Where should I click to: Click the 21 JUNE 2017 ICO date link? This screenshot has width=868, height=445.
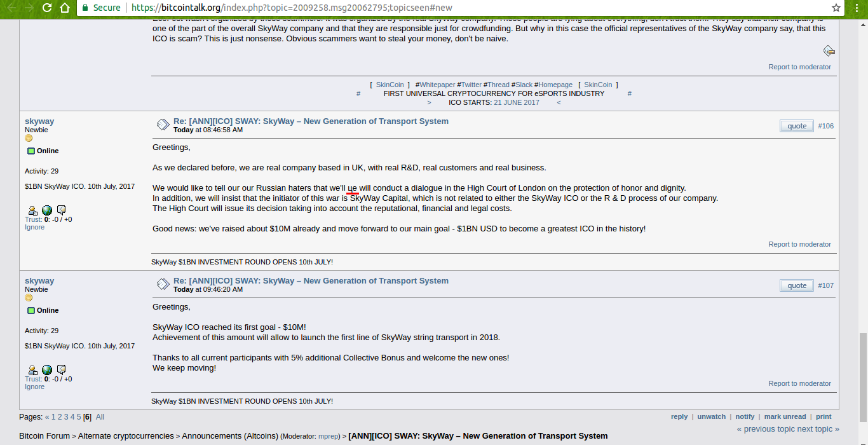(x=517, y=102)
